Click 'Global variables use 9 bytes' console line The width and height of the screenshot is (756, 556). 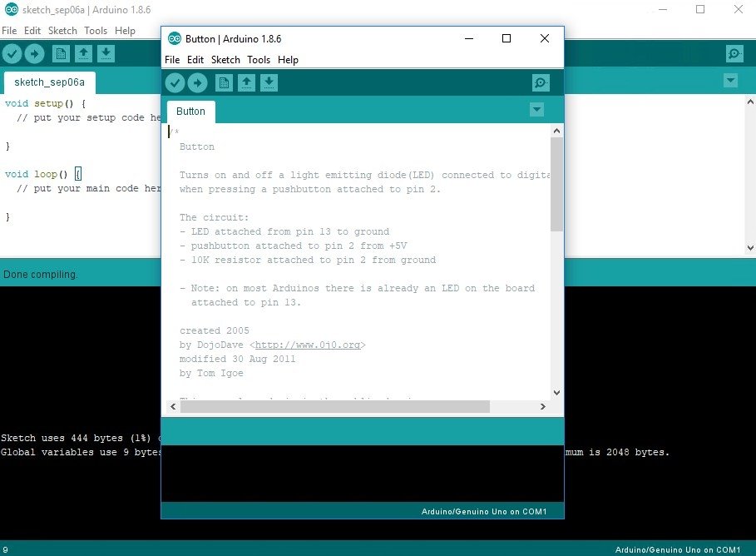point(81,452)
